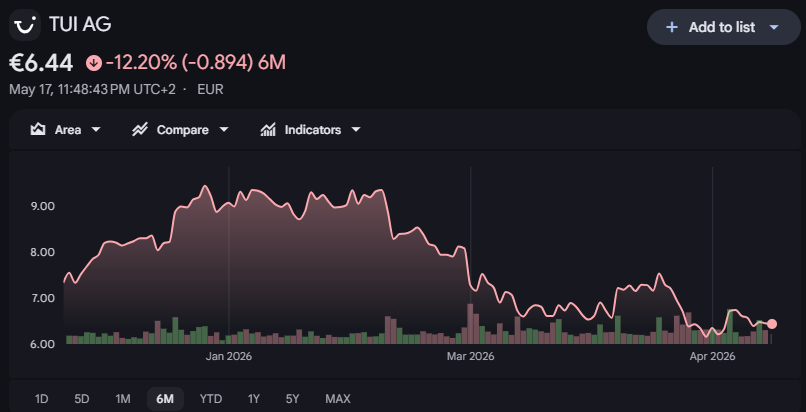The width and height of the screenshot is (806, 412).
Task: Click the TUI smile logo icon
Action: tap(25, 24)
